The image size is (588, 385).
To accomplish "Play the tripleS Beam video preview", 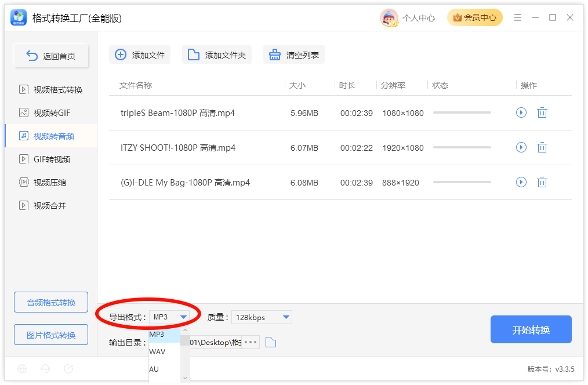I will click(x=521, y=112).
